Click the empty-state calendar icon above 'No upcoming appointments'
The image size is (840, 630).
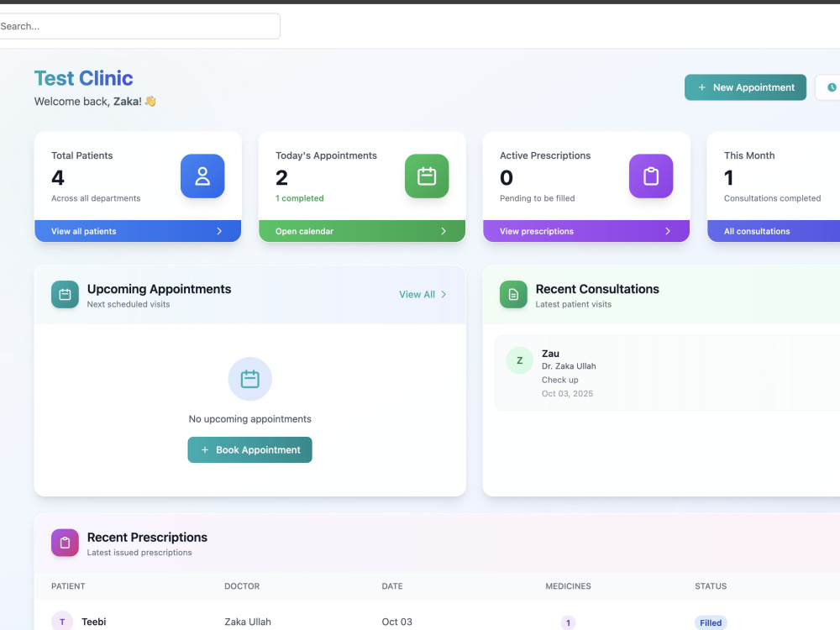(x=249, y=379)
